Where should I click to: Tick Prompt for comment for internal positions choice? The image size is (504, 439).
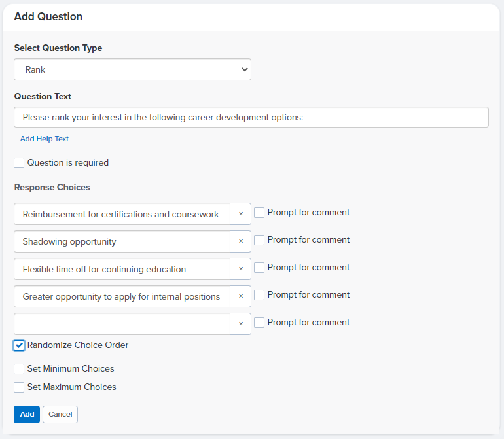click(x=259, y=295)
